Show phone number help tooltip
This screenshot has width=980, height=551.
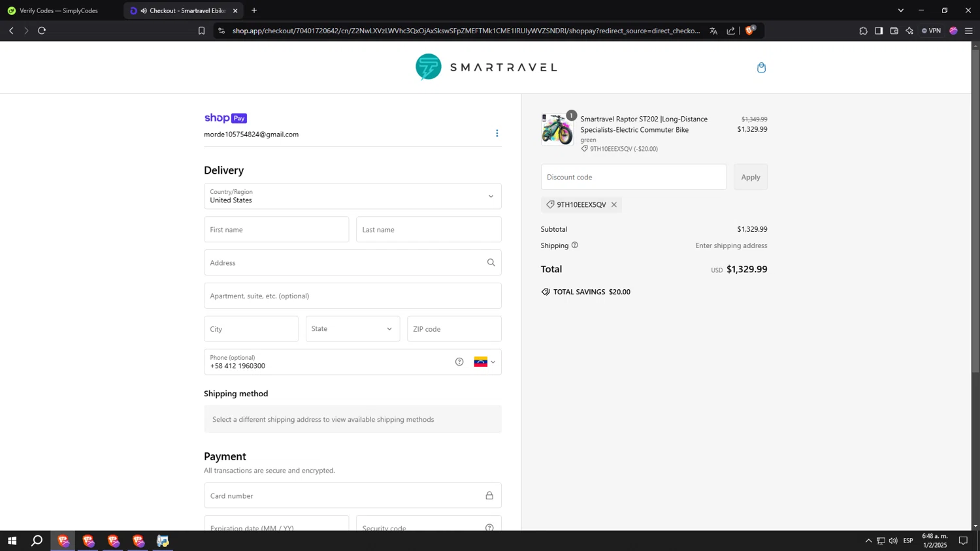pyautogui.click(x=459, y=362)
